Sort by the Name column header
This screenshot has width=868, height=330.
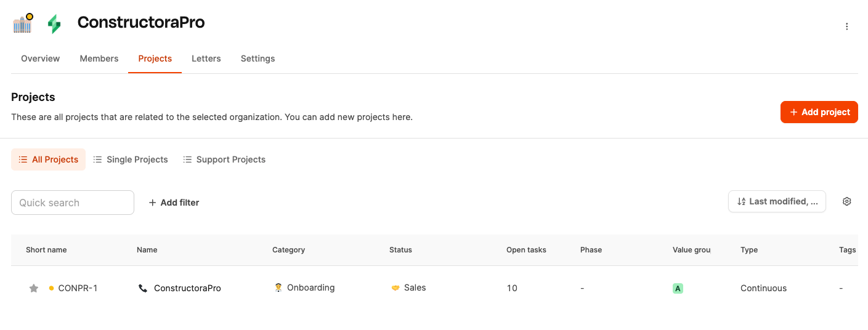(x=147, y=250)
